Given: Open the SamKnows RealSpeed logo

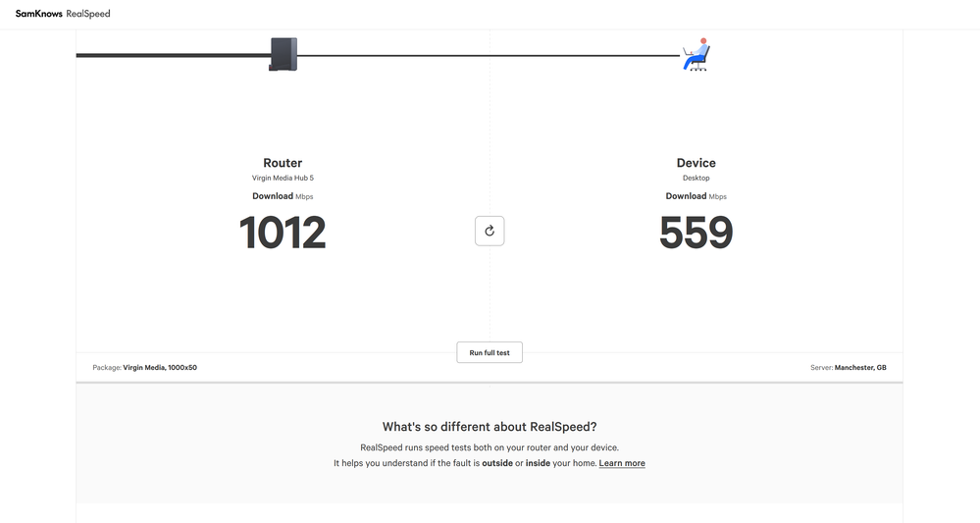Looking at the screenshot, I should click(63, 14).
